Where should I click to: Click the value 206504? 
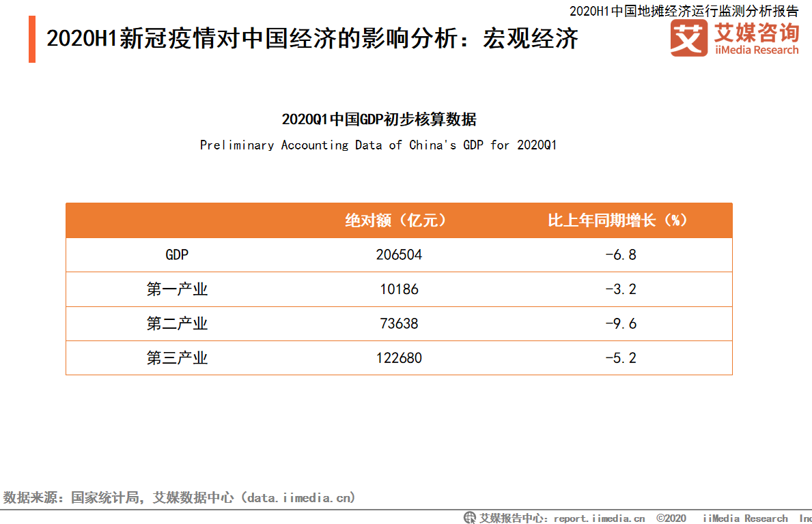click(x=399, y=255)
